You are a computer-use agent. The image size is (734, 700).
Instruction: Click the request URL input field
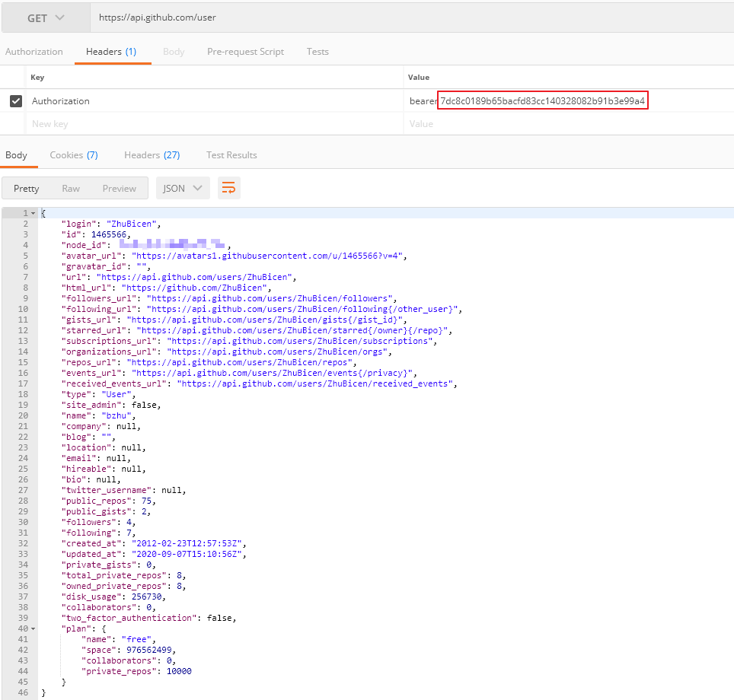point(411,18)
